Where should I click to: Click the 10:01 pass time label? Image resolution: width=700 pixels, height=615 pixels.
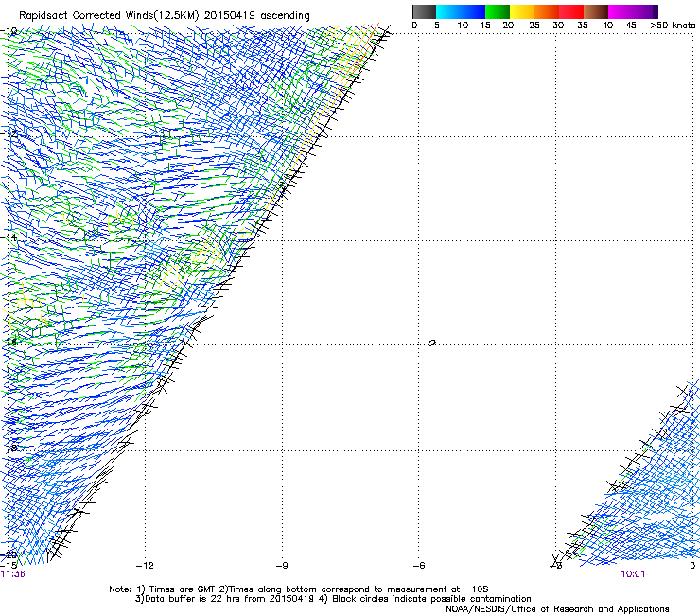(633, 574)
